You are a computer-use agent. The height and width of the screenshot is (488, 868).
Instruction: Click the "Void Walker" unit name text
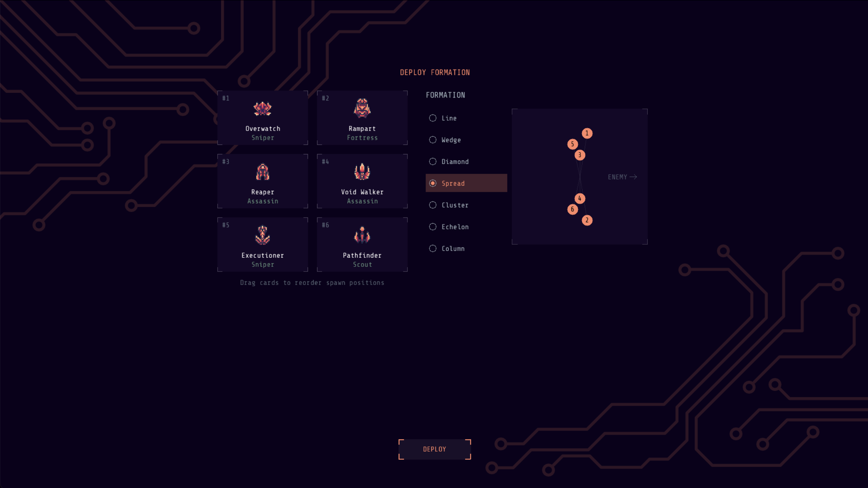point(362,192)
